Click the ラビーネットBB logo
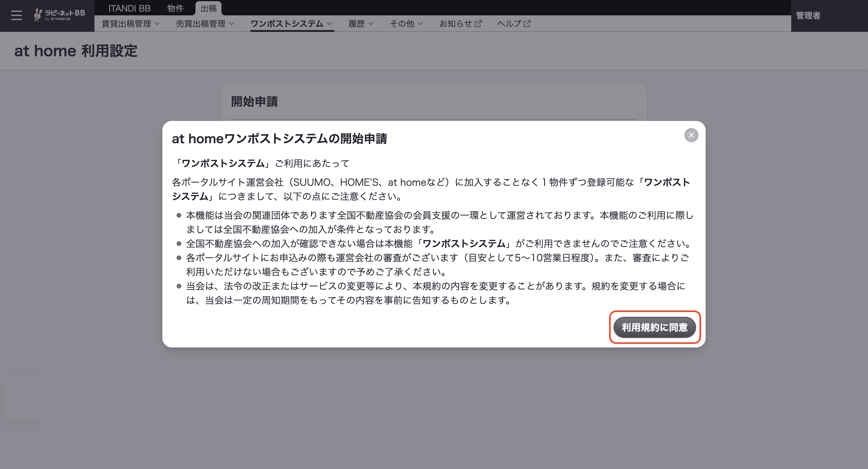 click(x=59, y=15)
